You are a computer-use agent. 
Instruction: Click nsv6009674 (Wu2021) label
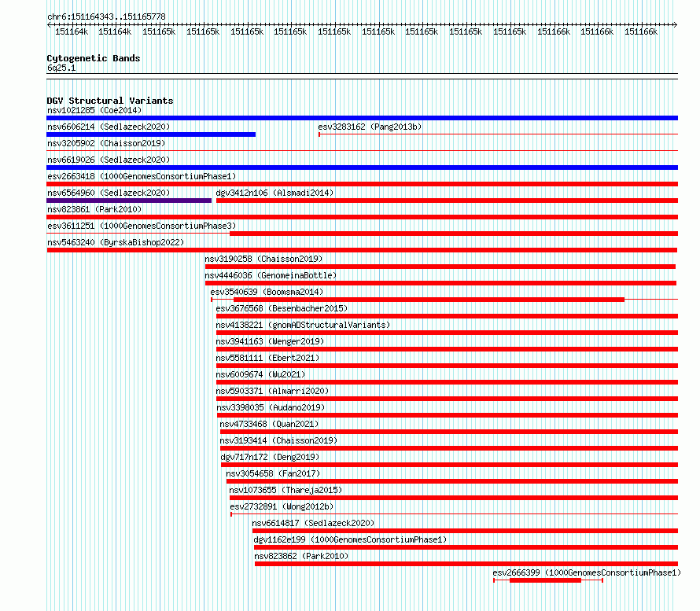tap(260, 374)
